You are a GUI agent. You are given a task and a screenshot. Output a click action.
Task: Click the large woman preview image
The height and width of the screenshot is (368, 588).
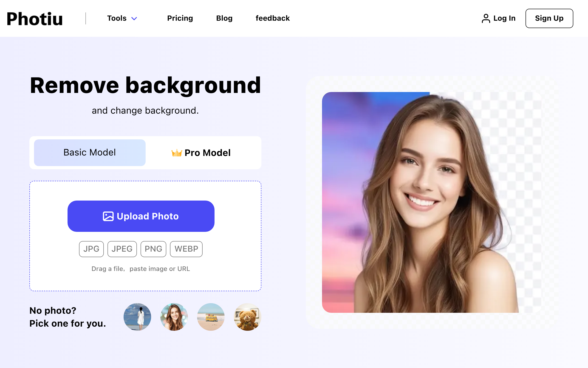click(x=432, y=202)
